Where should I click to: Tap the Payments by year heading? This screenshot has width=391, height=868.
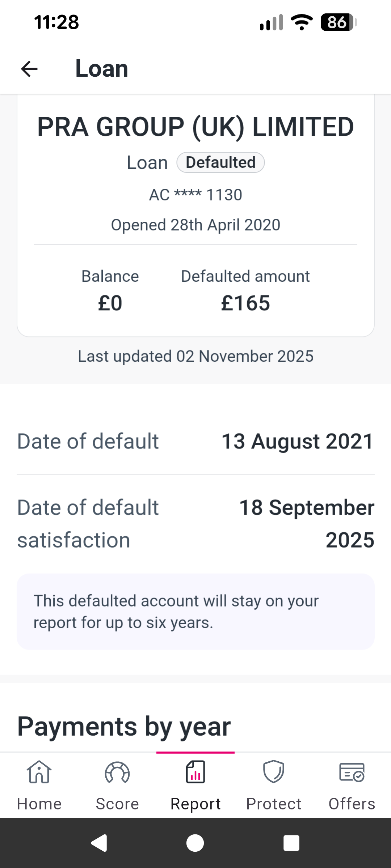(x=124, y=726)
